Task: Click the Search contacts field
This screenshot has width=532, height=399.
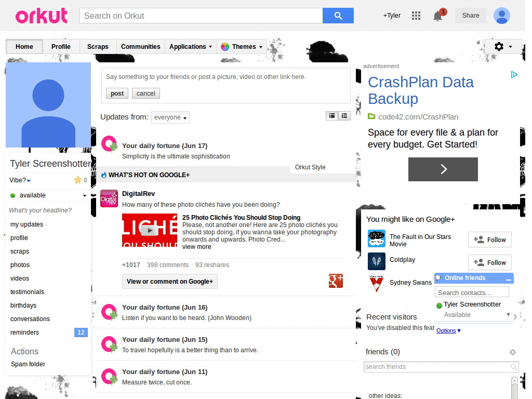Action: 472,292
